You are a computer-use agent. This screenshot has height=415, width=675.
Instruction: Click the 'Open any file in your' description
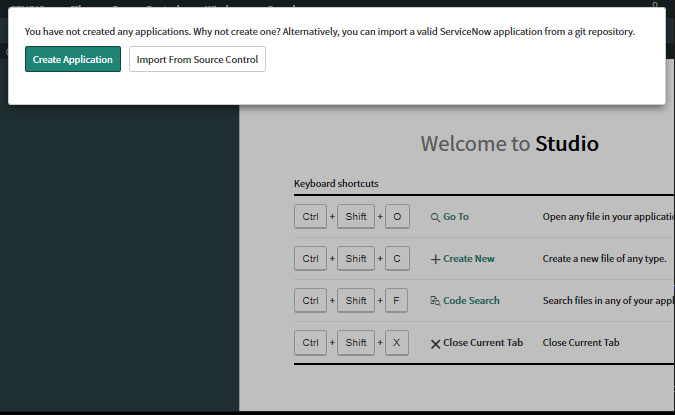point(608,217)
